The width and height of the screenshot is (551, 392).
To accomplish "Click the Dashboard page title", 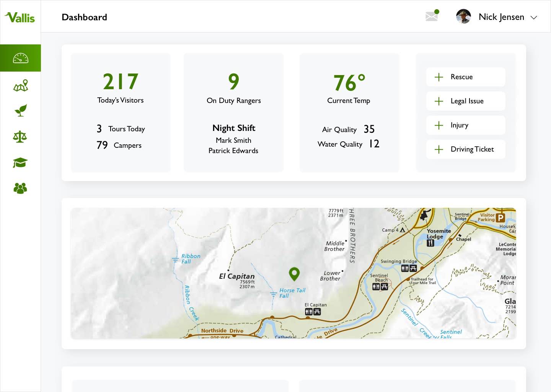I will point(85,17).
